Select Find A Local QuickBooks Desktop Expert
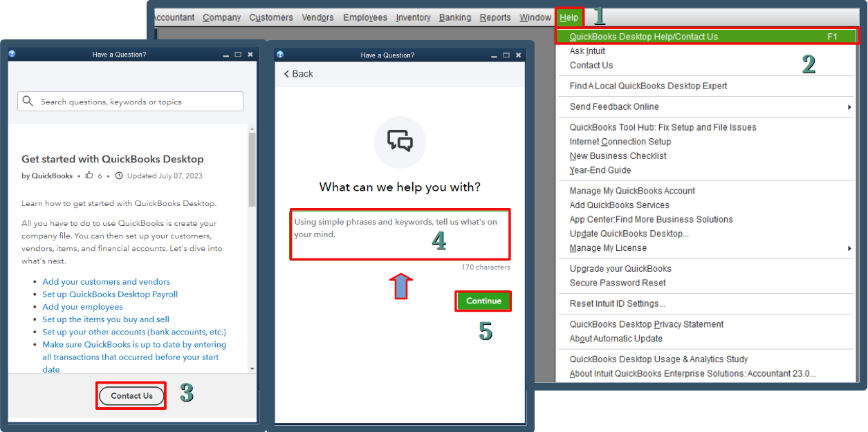The image size is (868, 432). point(648,86)
